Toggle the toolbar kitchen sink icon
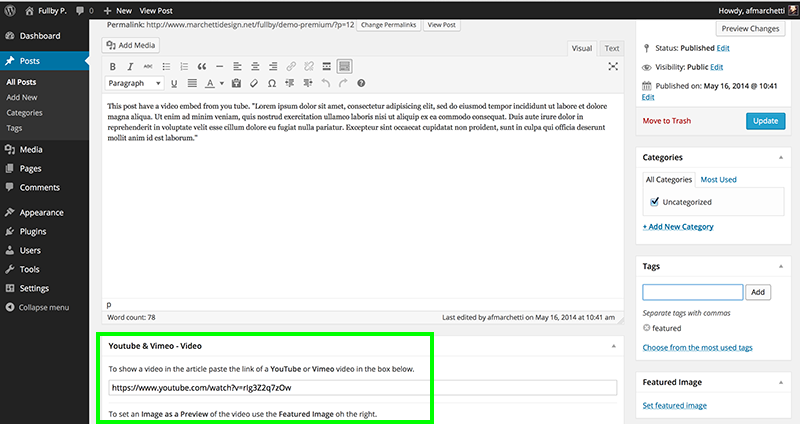800x424 pixels. (344, 66)
